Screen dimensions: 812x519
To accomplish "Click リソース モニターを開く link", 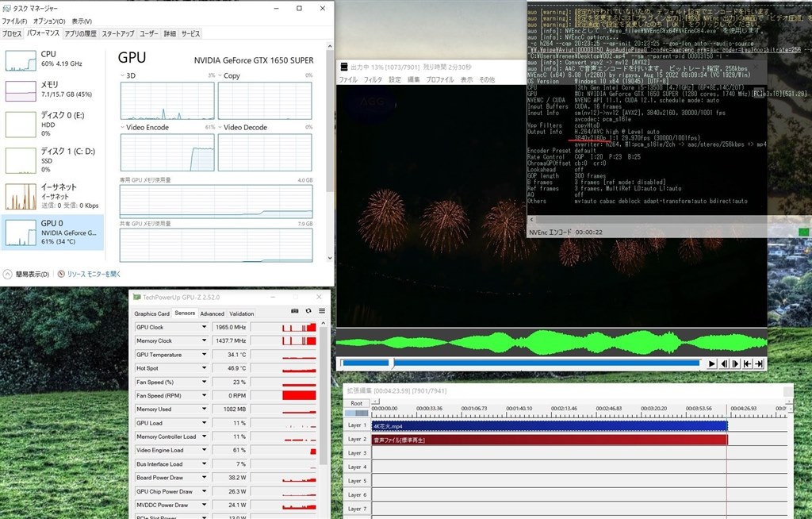I will click(x=94, y=274).
